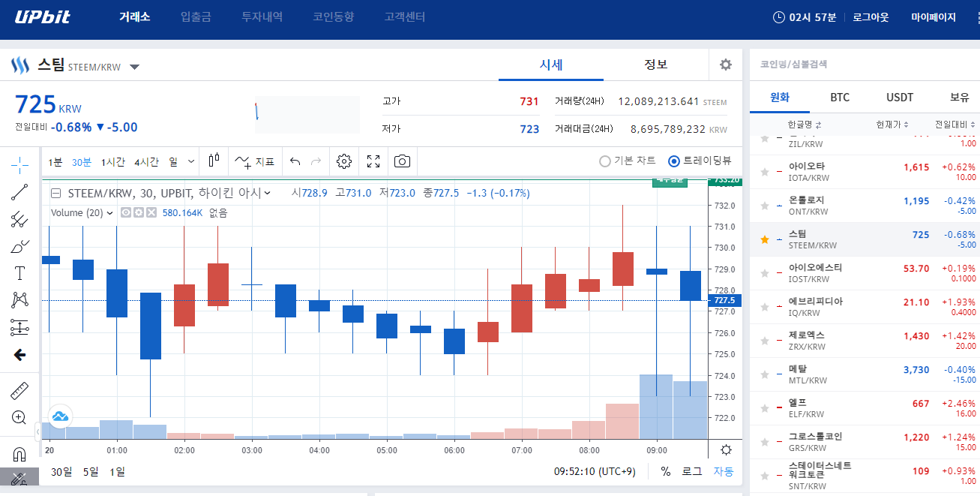Sort coin list by 전일대비
Image resolution: width=980 pixels, height=496 pixels.
[x=955, y=125]
